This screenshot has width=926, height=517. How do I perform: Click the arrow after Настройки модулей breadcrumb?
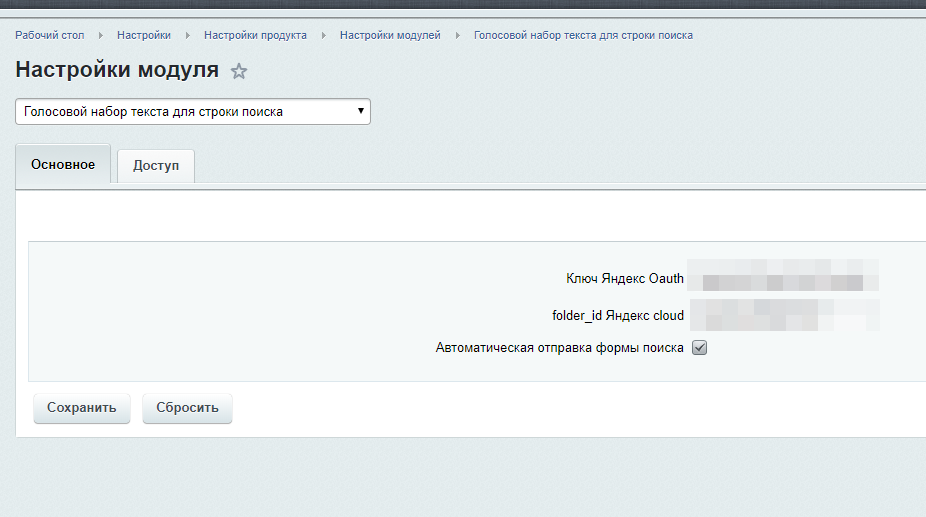tap(457, 36)
